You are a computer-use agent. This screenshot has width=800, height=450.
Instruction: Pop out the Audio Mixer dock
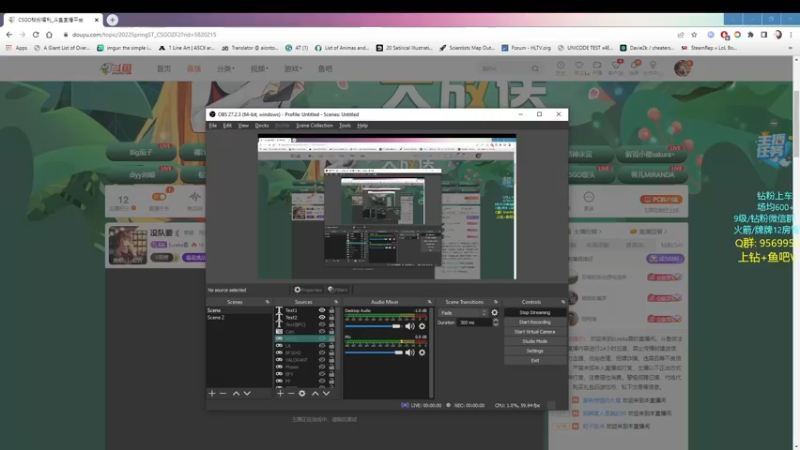pyautogui.click(x=429, y=302)
